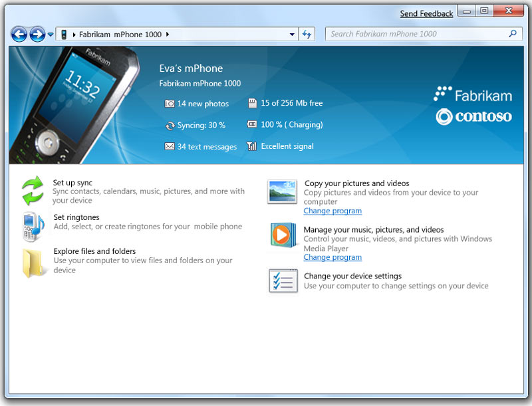Open Manage your music, pictures, and videos
Viewport: 532px width, 406px height.
coord(374,230)
